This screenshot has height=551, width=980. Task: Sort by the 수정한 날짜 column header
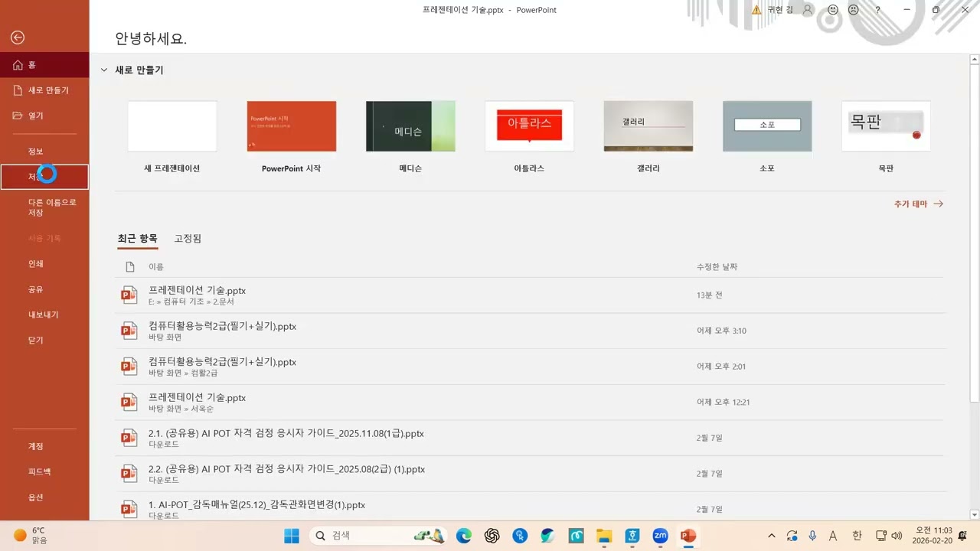[717, 267]
